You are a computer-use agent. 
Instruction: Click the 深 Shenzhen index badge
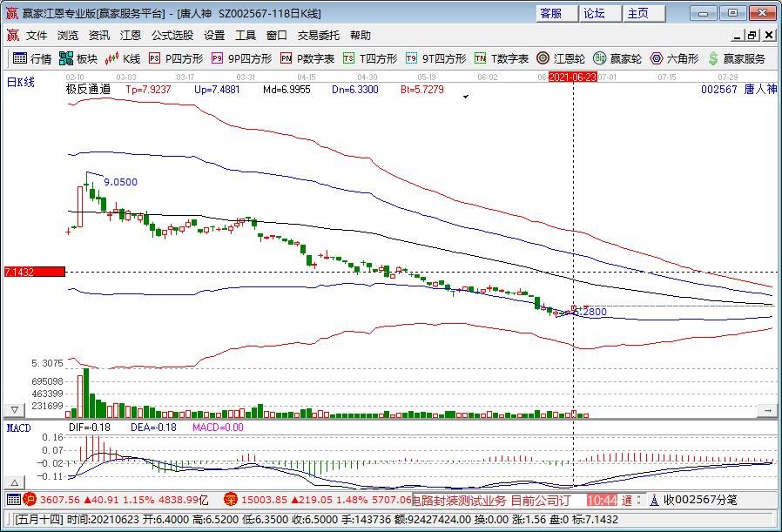(231, 500)
